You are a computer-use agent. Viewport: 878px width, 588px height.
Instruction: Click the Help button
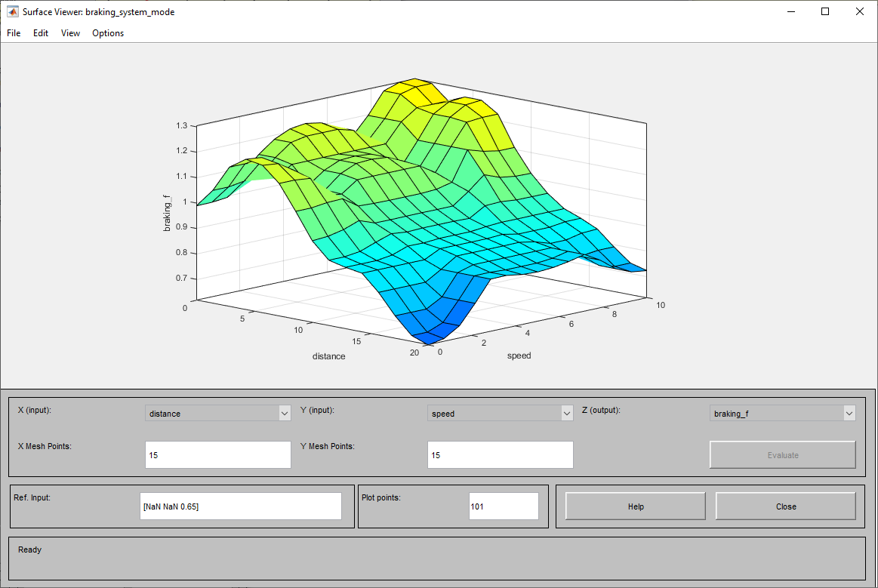point(636,506)
